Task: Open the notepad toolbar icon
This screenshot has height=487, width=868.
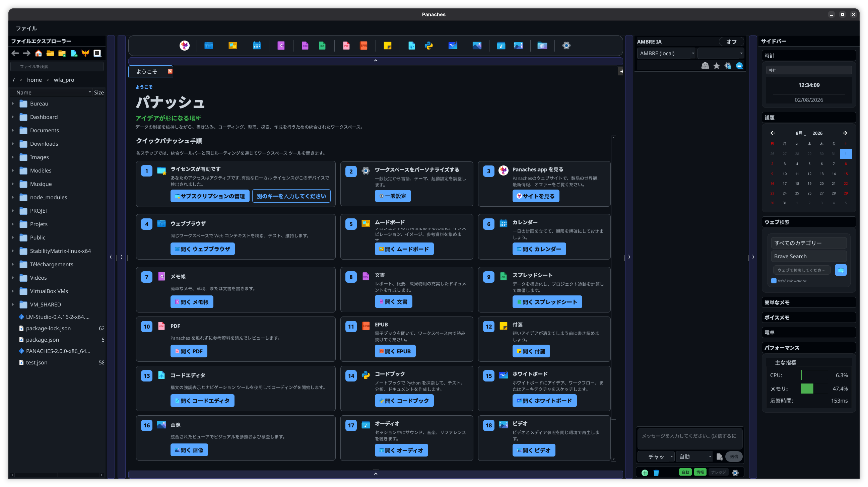Action: (281, 46)
